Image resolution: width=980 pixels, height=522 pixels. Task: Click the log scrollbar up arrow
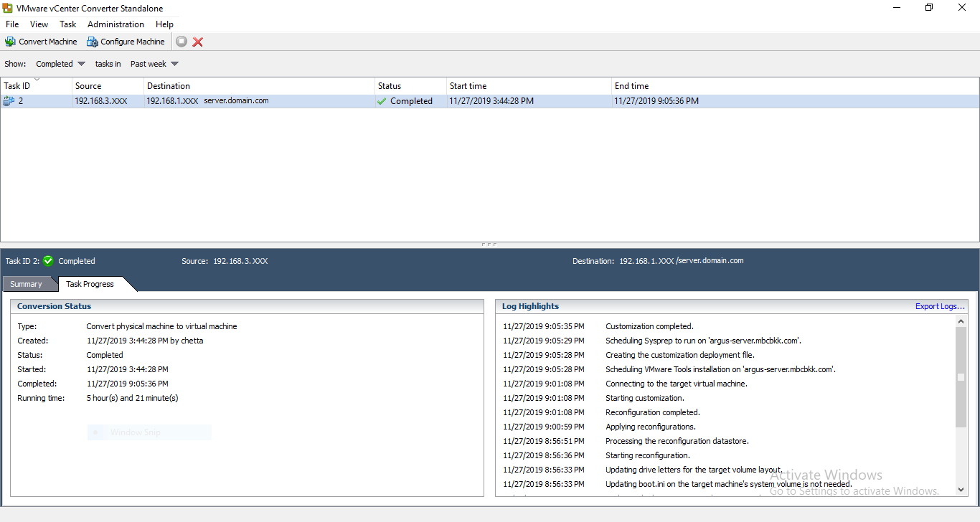pos(961,321)
